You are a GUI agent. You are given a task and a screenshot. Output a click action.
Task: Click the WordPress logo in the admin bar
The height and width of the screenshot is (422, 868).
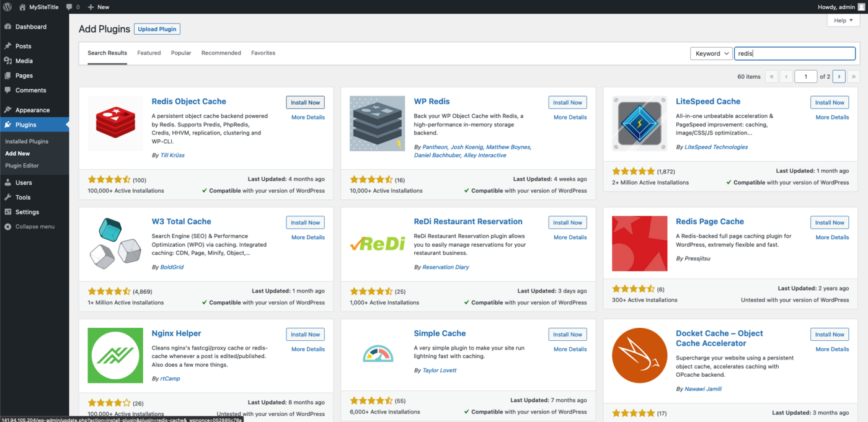[6, 7]
